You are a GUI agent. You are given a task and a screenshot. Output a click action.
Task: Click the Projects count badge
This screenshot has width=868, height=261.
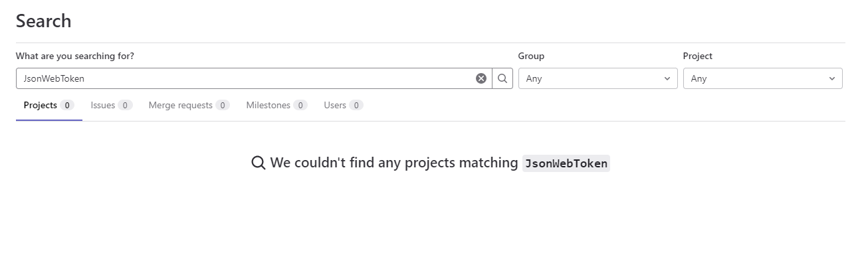[67, 106]
